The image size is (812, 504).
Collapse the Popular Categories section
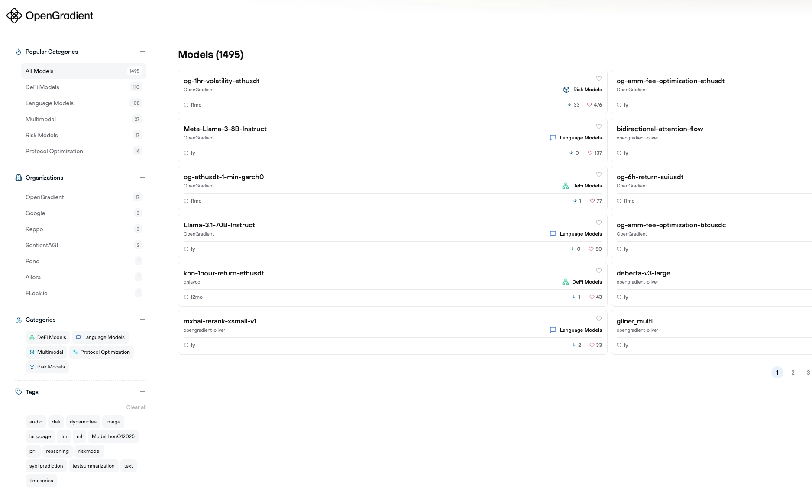[142, 52]
